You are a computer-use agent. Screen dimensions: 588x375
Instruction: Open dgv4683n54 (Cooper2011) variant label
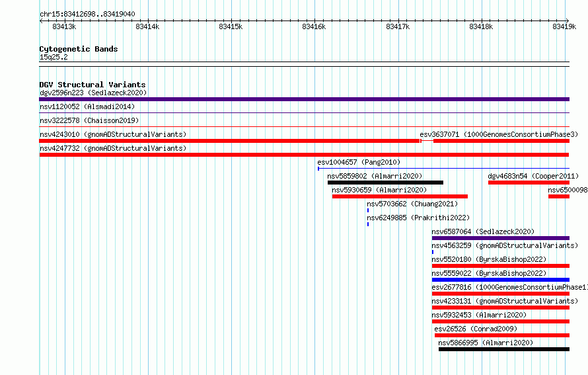click(x=533, y=176)
